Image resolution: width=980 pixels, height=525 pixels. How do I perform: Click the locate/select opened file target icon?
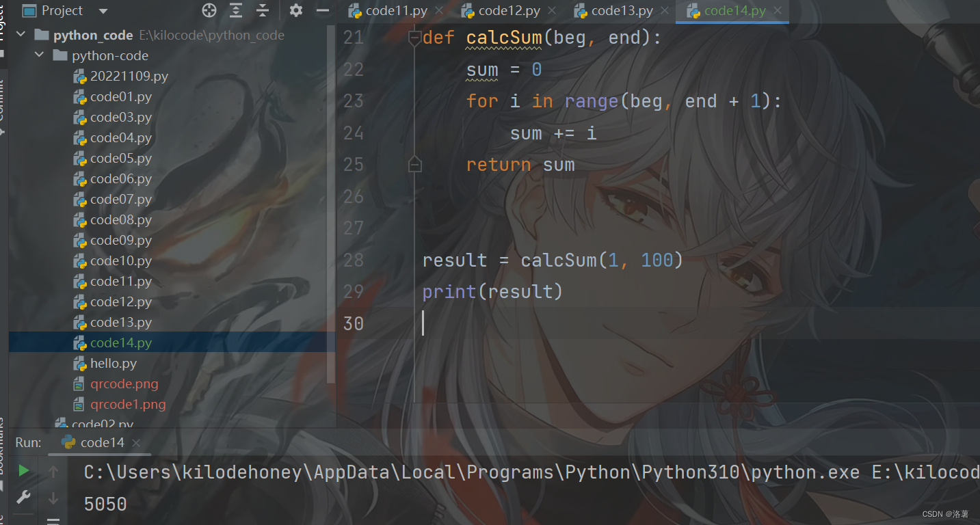(x=209, y=10)
